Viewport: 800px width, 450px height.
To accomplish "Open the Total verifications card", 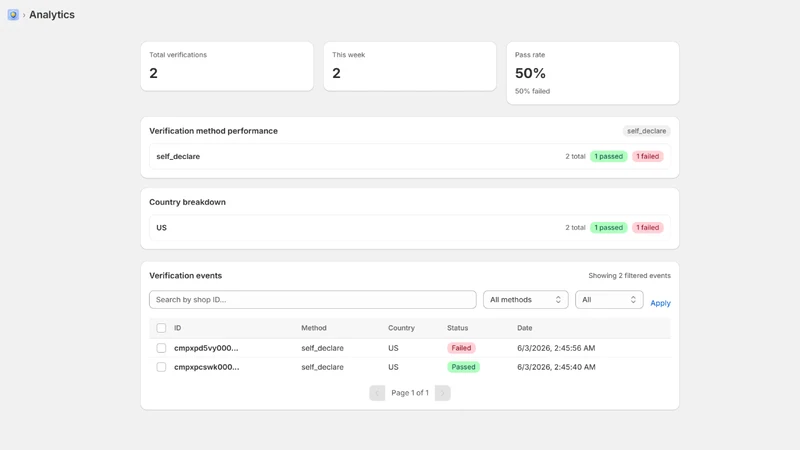I will (227, 66).
